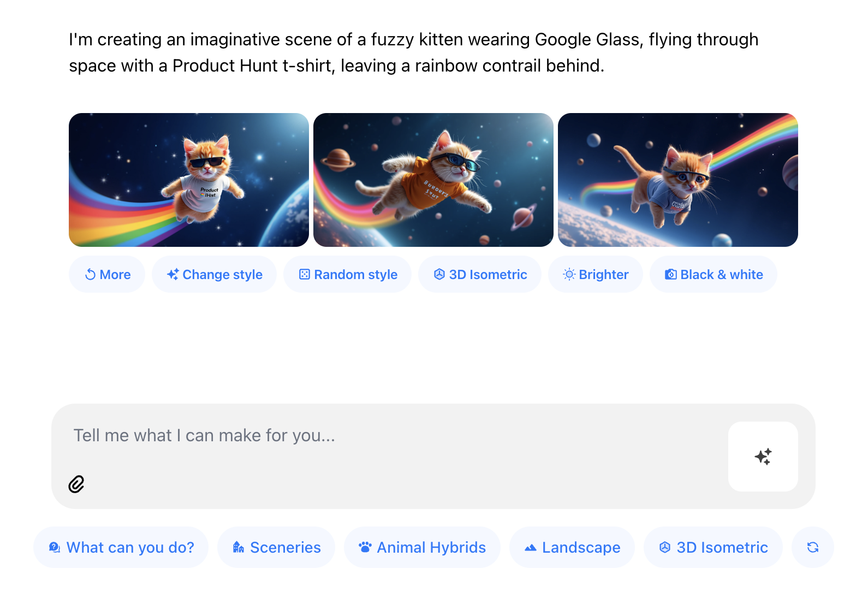Click the paperclip attachment icon
This screenshot has height=592, width=868.
[76, 484]
